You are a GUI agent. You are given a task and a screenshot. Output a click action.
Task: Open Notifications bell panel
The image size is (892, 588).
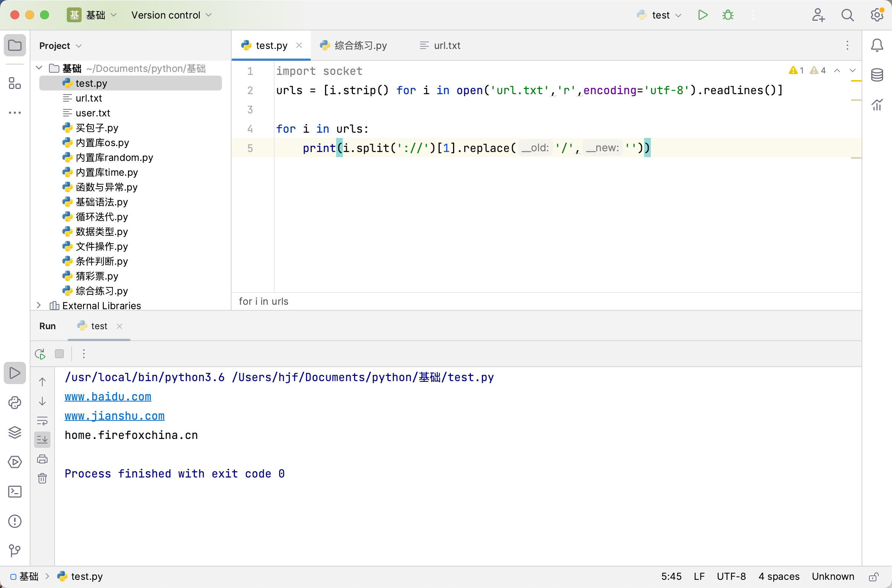[x=877, y=45]
